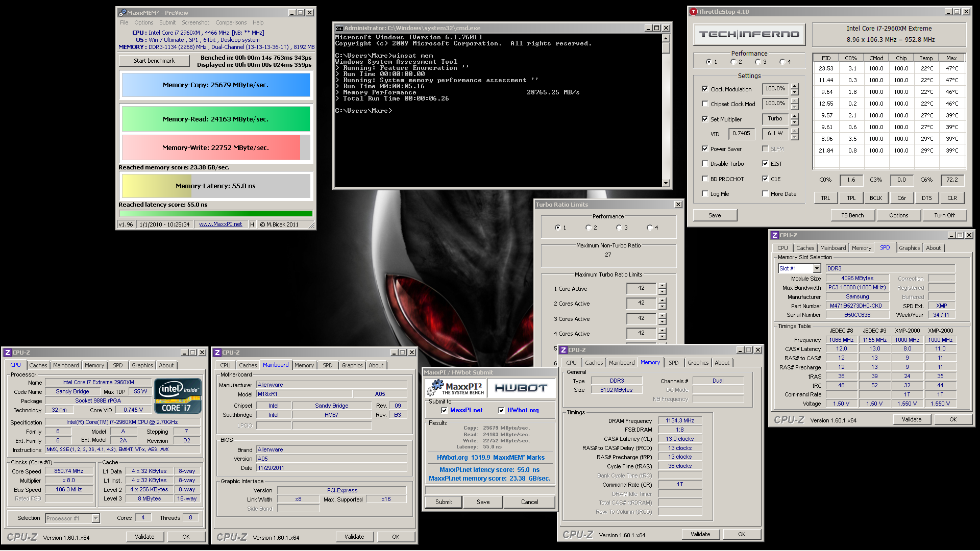Adjust the 3 Cores Active ratio spinner
Image resolution: width=980 pixels, height=551 pixels.
pos(662,319)
